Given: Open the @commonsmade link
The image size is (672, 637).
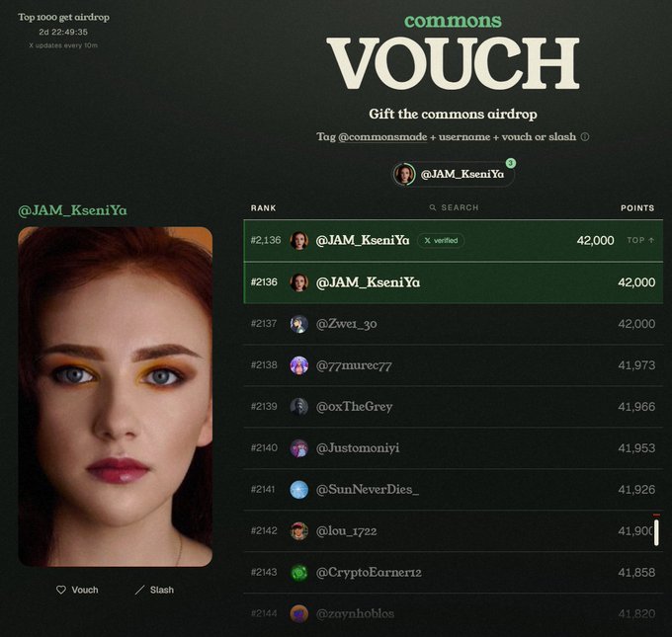Looking at the screenshot, I should (x=382, y=136).
